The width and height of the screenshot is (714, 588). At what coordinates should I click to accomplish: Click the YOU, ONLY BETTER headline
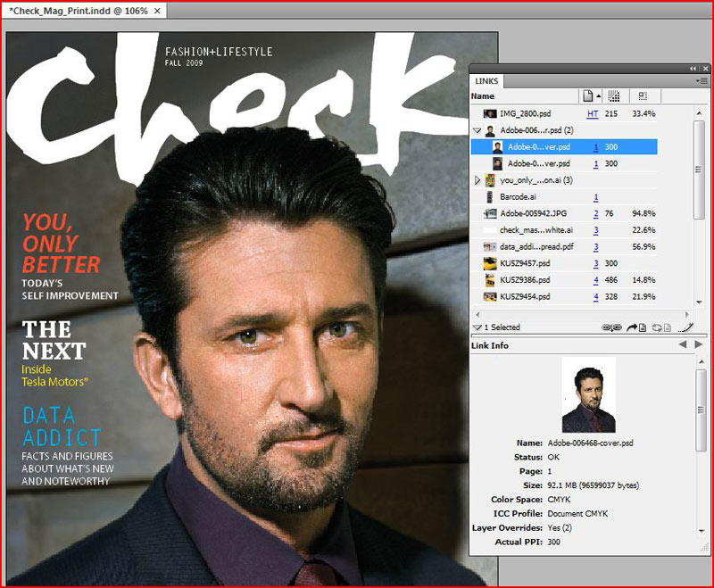[61, 244]
